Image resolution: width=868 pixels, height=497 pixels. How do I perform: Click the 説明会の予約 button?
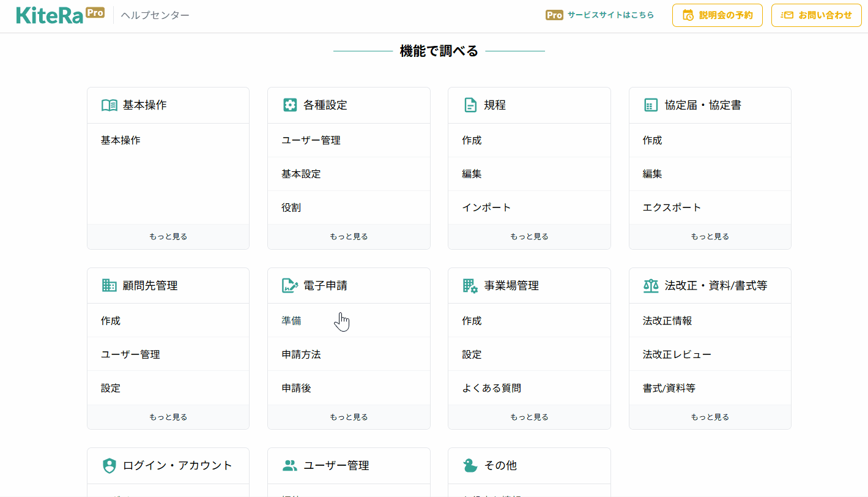pos(718,15)
